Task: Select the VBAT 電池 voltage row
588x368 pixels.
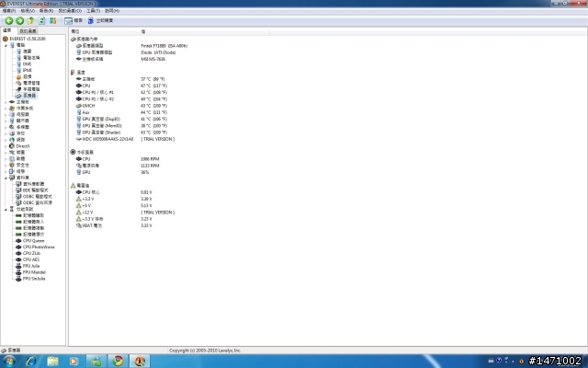Action: click(114, 225)
